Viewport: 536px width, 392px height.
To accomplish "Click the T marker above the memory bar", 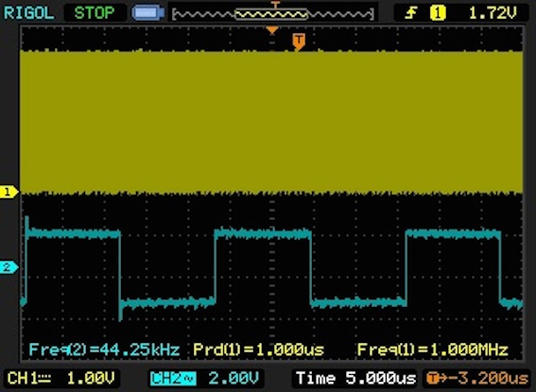I will [x=275, y=5].
